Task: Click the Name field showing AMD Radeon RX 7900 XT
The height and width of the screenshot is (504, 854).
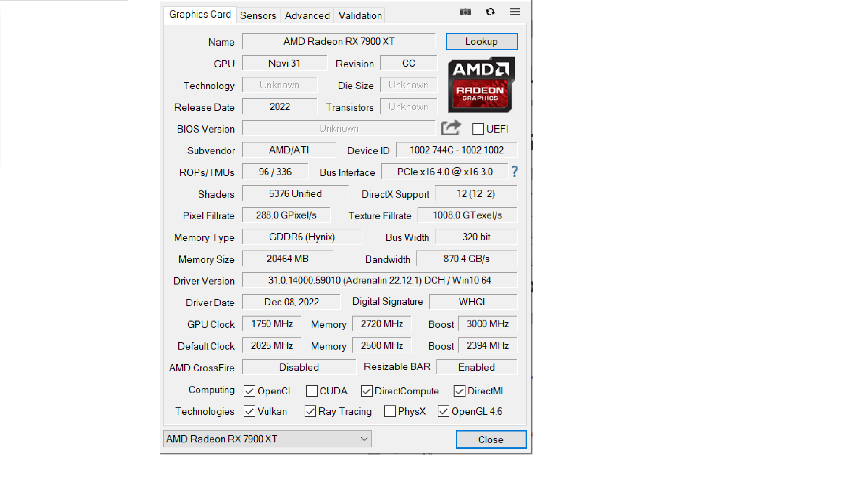Action: 339,41
